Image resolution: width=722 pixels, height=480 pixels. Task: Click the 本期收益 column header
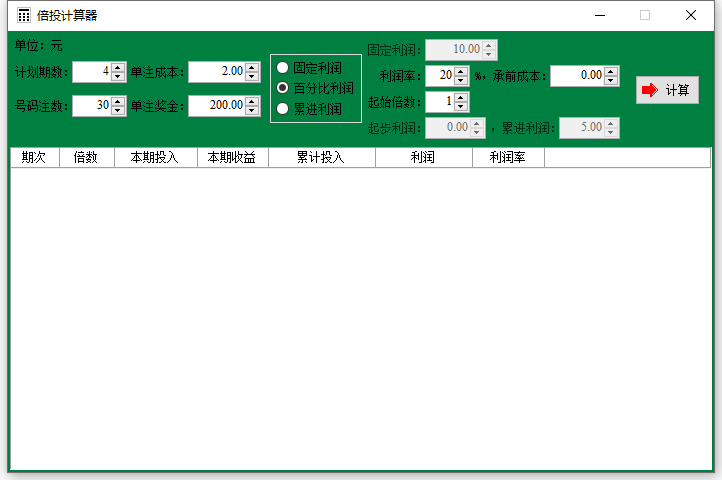(233, 158)
